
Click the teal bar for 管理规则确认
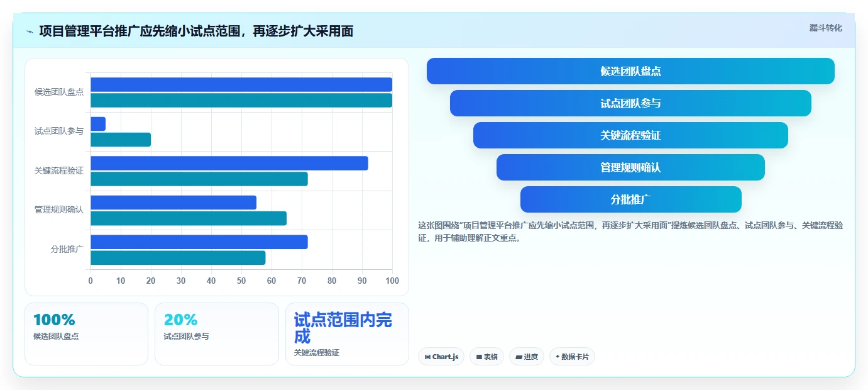pyautogui.click(x=189, y=218)
